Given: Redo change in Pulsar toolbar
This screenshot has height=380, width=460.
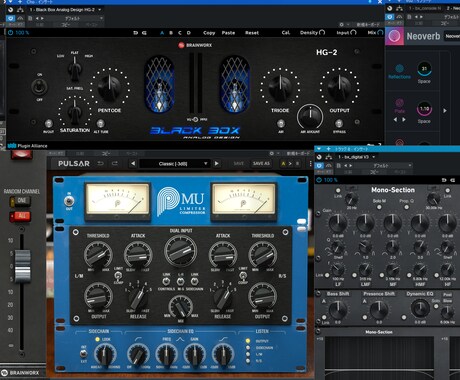Looking at the screenshot, I should click(x=115, y=164).
